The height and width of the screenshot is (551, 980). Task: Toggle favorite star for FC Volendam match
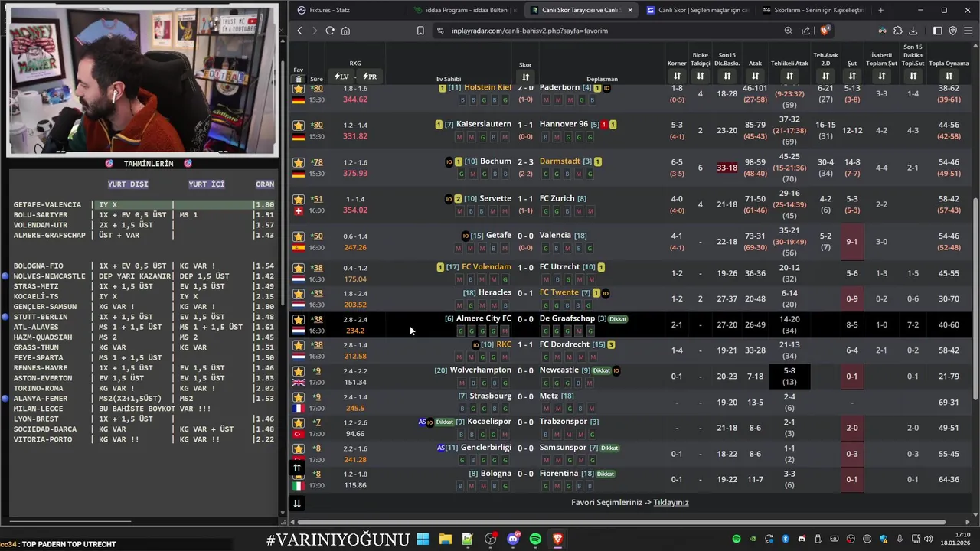[299, 268]
